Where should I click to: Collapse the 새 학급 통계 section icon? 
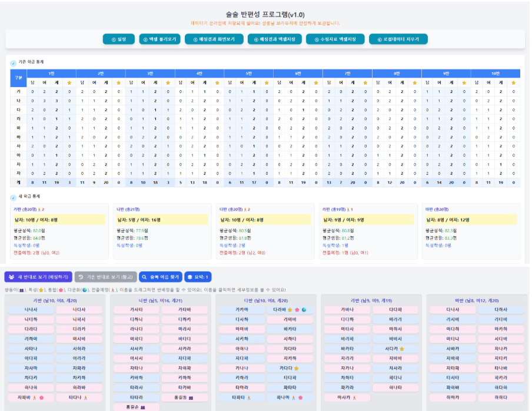[x=14, y=198]
